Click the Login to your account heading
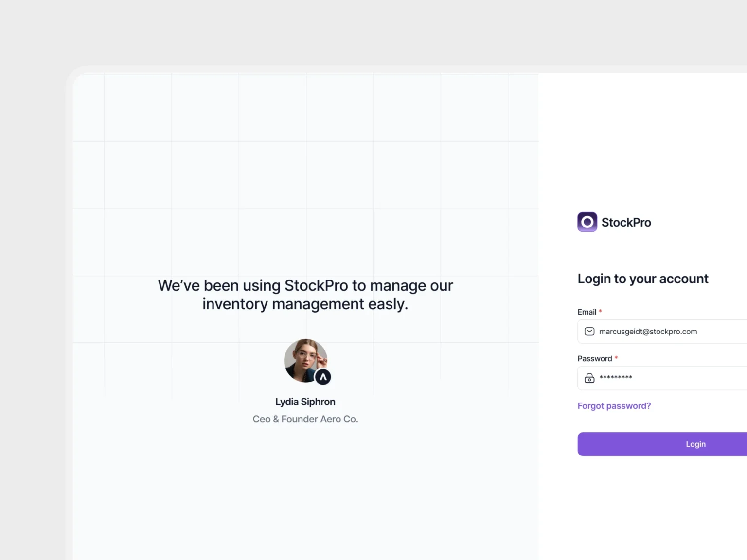747x560 pixels. 642,279
